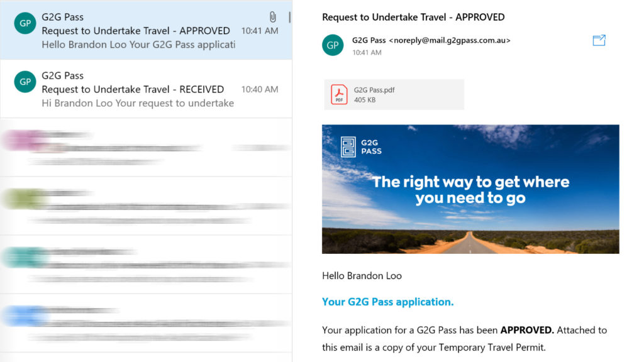Open the G2G Pass.pdf attachment icon
The image size is (644, 362).
[x=339, y=94]
